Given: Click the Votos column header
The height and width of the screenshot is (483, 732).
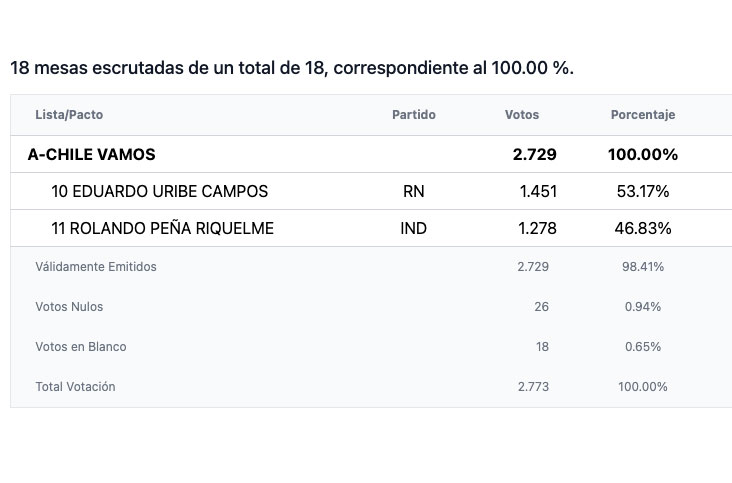Looking at the screenshot, I should [x=522, y=115].
